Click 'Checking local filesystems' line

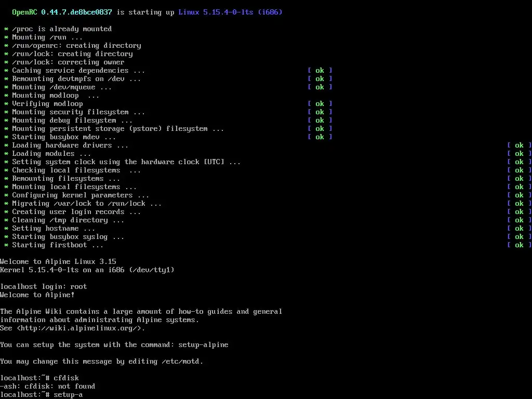pyautogui.click(x=76, y=170)
